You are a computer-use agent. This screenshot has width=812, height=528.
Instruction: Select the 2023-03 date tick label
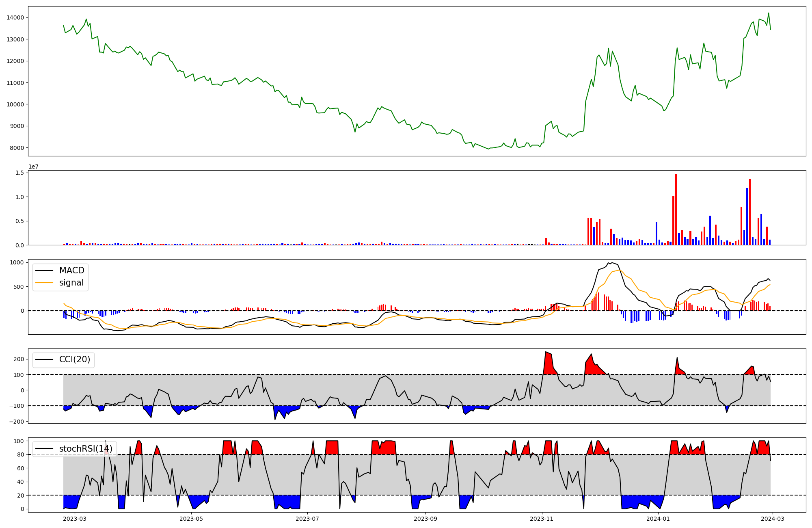[x=75, y=519]
